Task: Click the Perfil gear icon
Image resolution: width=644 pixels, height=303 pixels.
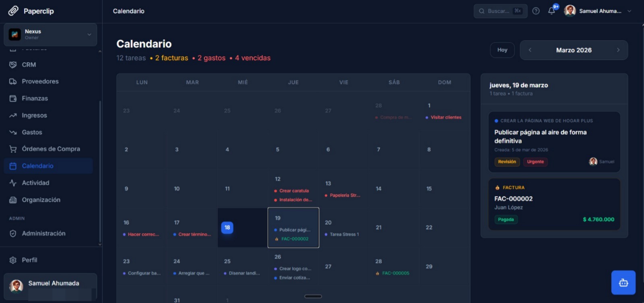Action: coord(13,260)
